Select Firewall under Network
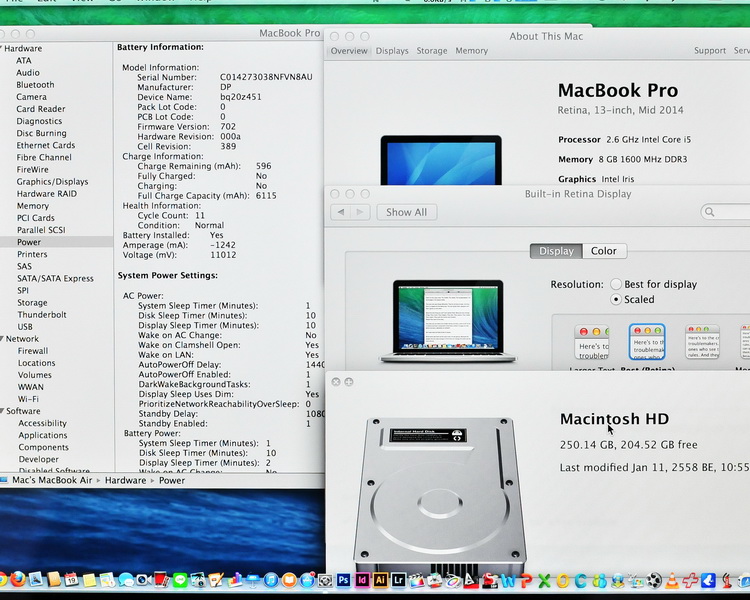 (33, 351)
